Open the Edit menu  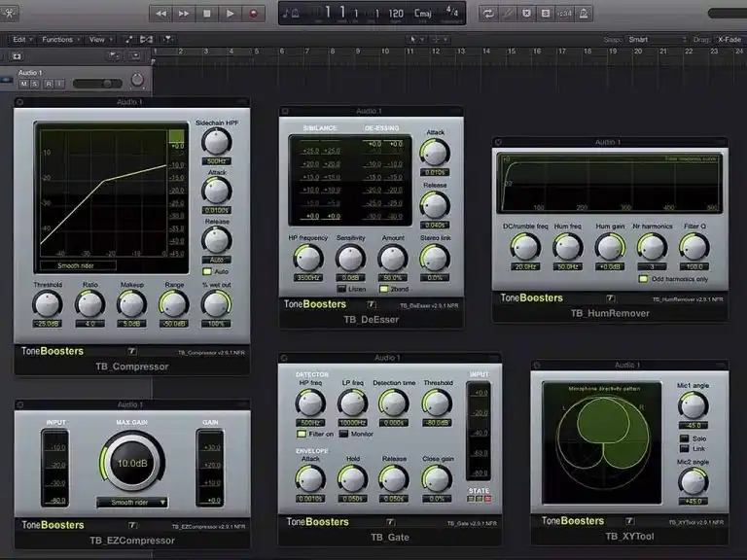click(22, 40)
